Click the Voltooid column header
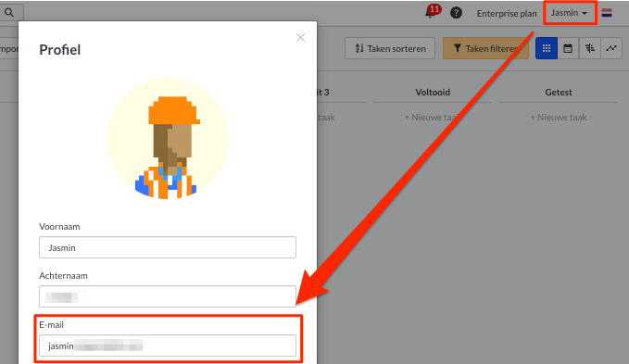 pyautogui.click(x=433, y=93)
